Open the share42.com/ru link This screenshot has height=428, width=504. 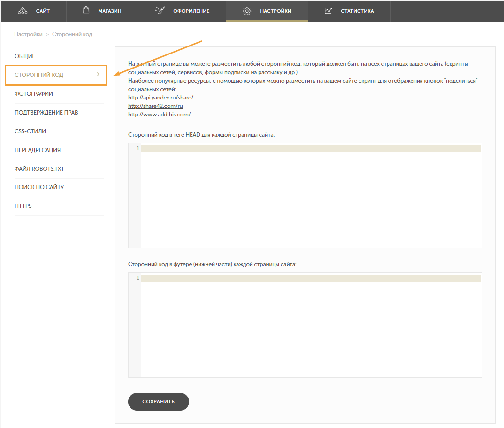tap(155, 106)
